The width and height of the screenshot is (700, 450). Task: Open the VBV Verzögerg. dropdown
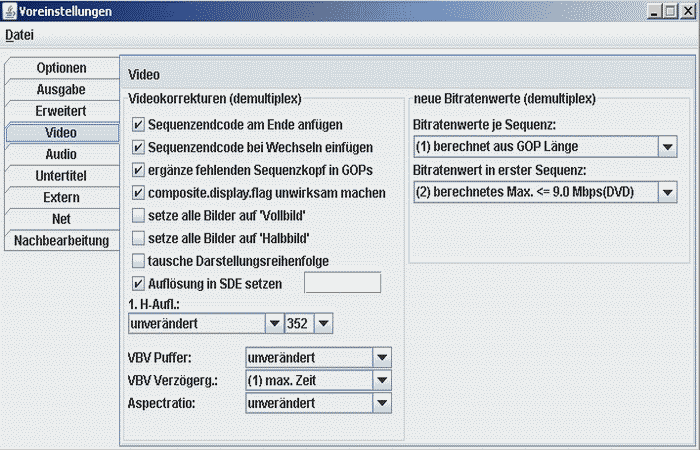(380, 380)
